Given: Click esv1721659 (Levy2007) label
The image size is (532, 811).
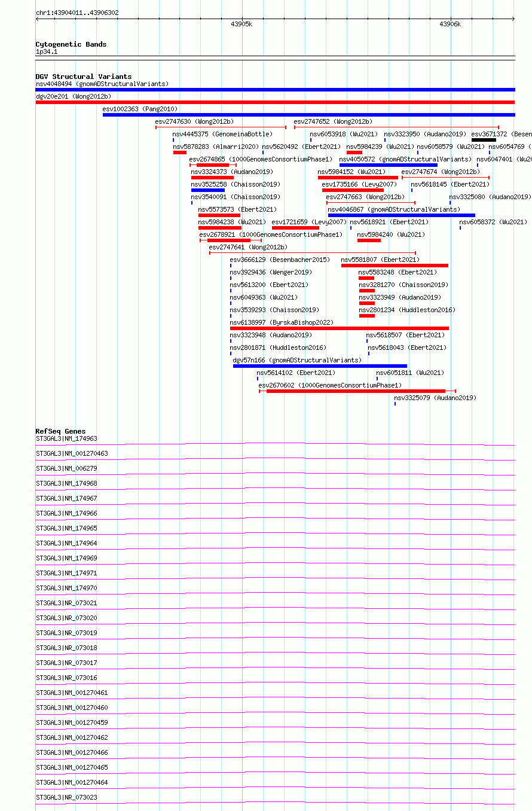Looking at the screenshot, I should tap(309, 222).
